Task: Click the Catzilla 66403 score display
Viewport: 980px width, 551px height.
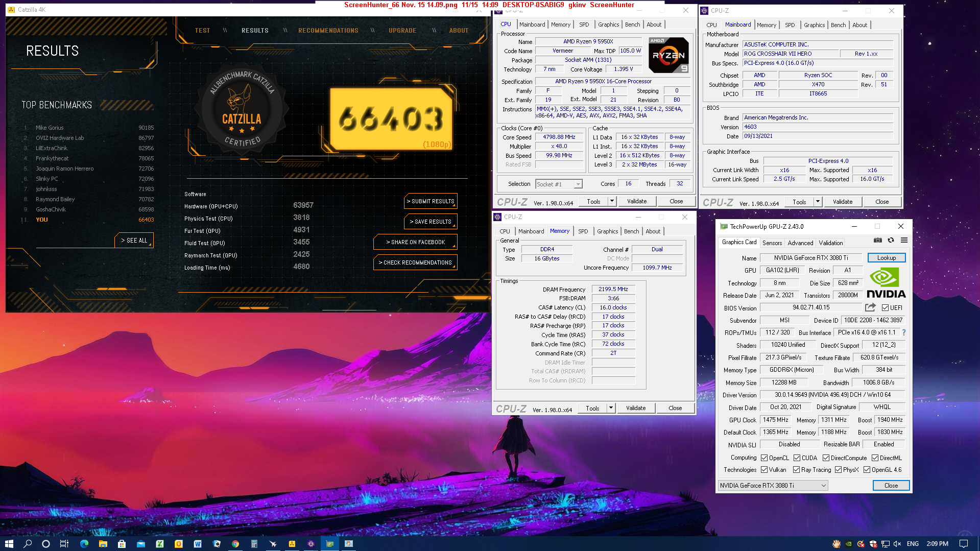Action: (x=391, y=119)
